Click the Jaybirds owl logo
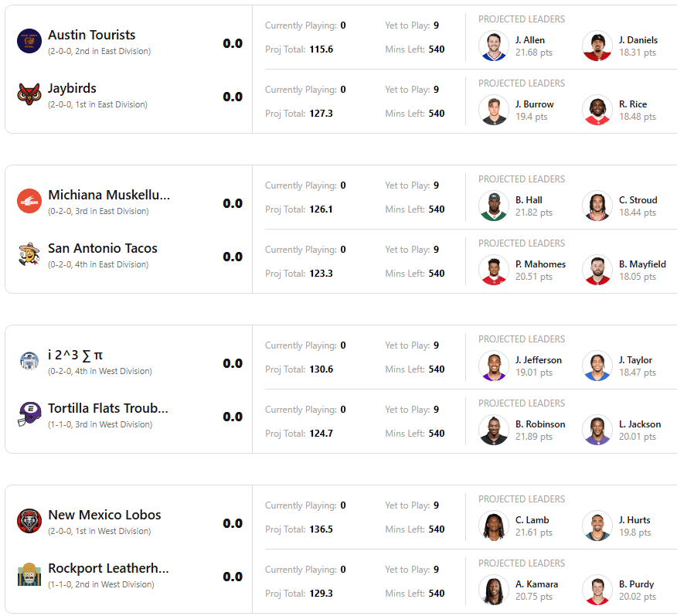The width and height of the screenshot is (677, 616). [29, 94]
